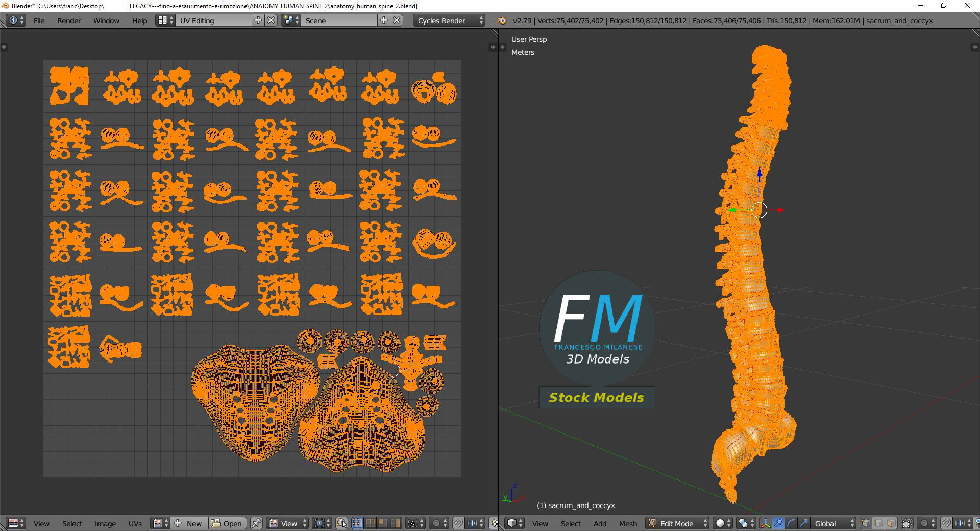980x531 pixels.
Task: Open the Window menu
Action: pos(106,21)
